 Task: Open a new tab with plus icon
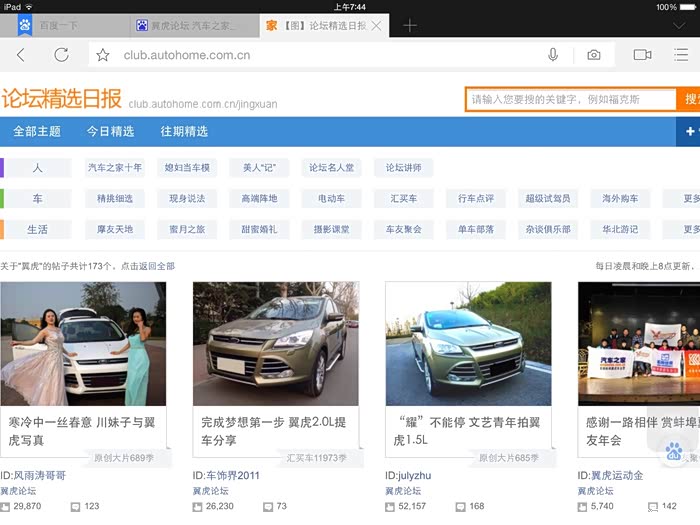(x=410, y=25)
